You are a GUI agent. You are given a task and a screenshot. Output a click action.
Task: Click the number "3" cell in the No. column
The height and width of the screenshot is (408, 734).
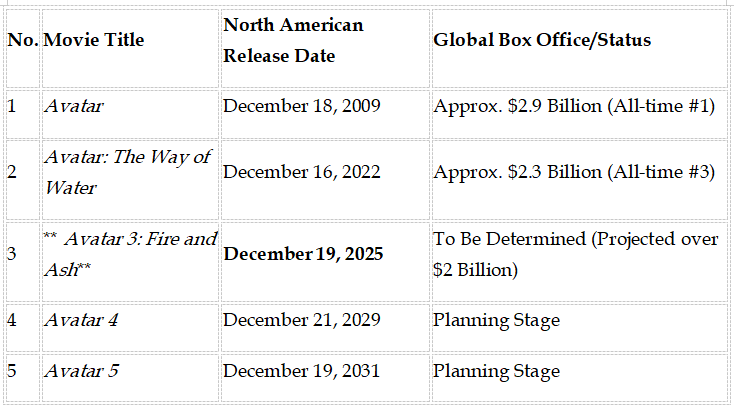point(12,253)
